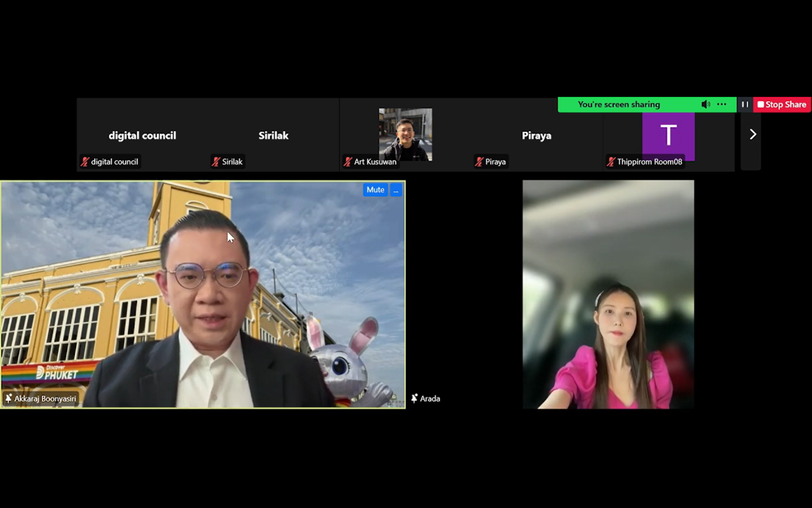Mute Akkaraj Boonyasiri's video

click(375, 190)
